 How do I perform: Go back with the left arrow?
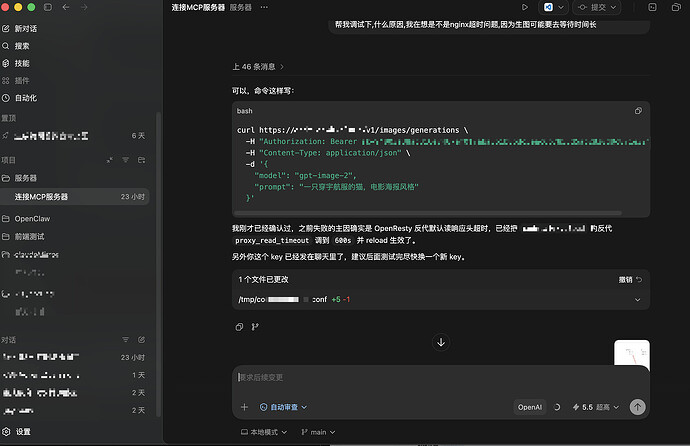(66, 7)
